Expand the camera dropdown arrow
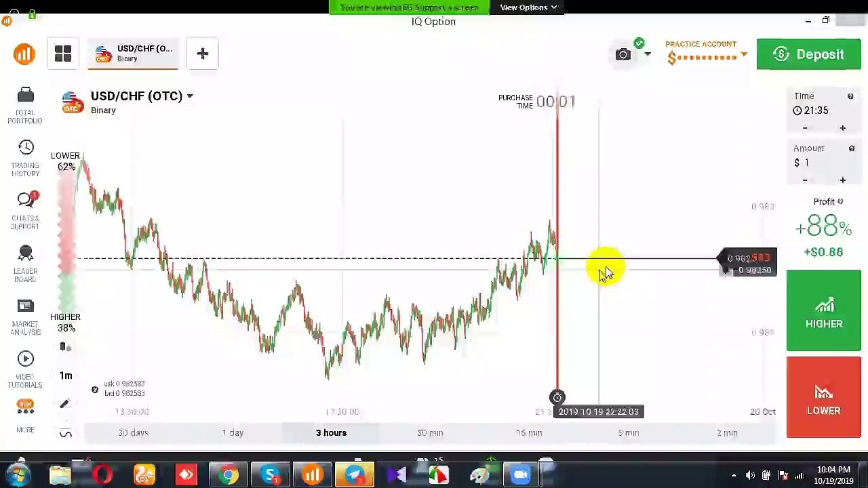The image size is (868, 488). [647, 54]
